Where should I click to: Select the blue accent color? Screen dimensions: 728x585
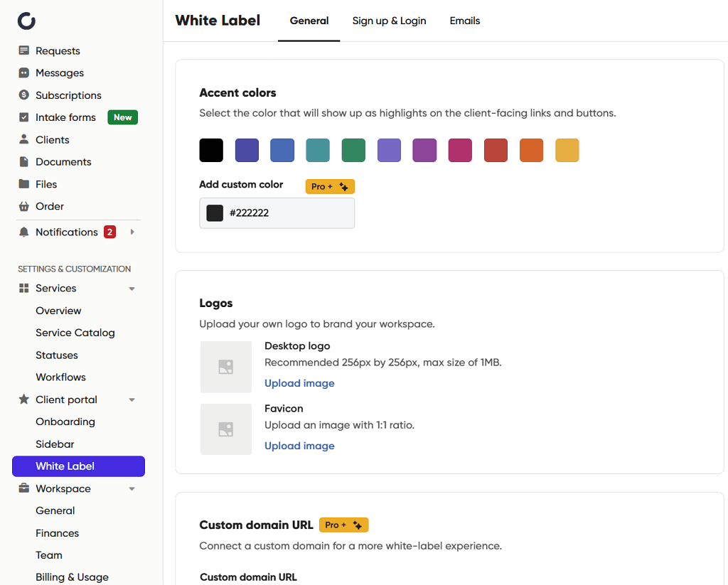(x=282, y=150)
